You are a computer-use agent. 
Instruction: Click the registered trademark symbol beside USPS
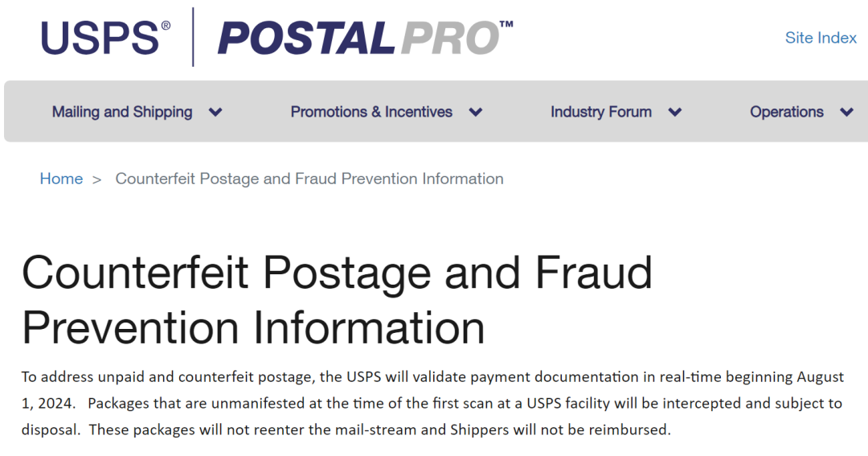pos(166,26)
